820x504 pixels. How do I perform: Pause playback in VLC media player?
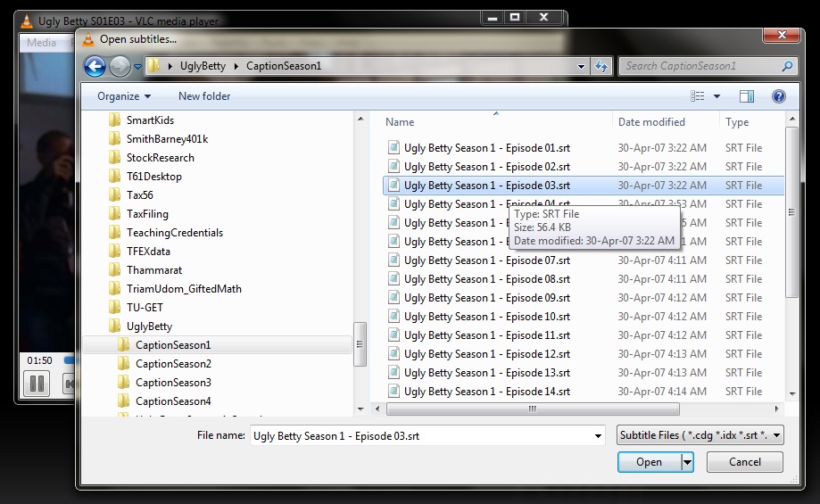[x=37, y=384]
